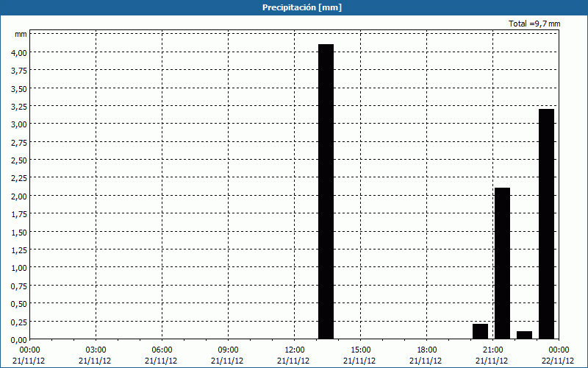Image resolution: width=588 pixels, height=368 pixels.
Task: Click the 21:00 x-axis time label
Action: [x=492, y=350]
